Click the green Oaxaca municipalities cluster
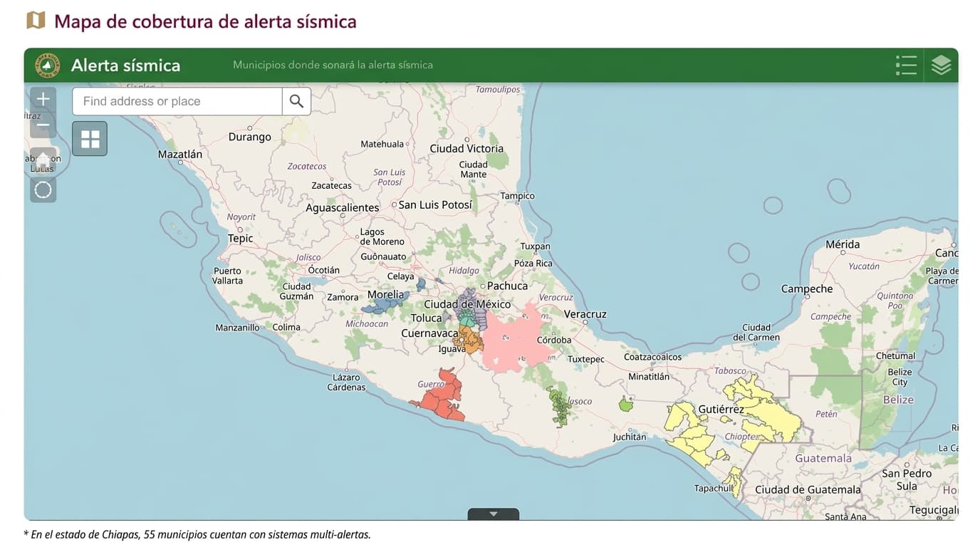This screenshot has width=980, height=547. (560, 407)
